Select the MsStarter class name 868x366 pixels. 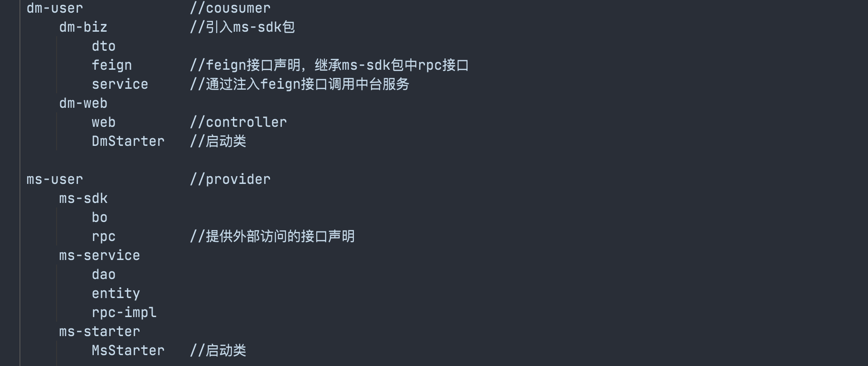(x=128, y=351)
